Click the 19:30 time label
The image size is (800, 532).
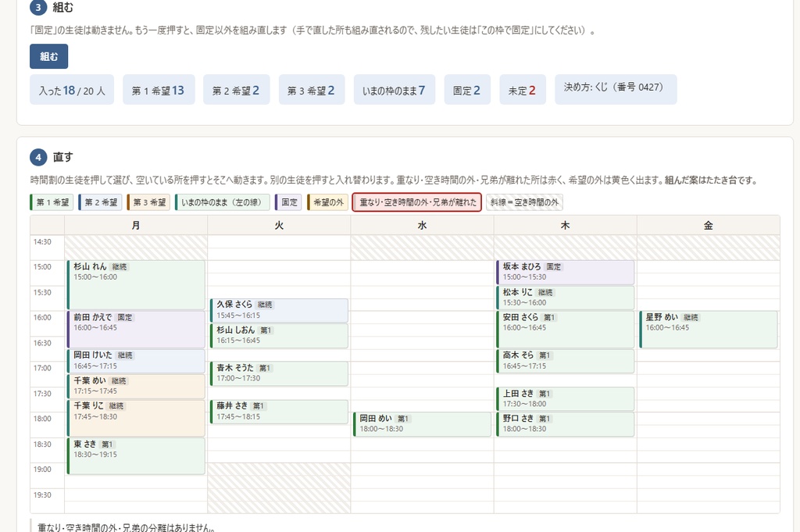click(42, 495)
